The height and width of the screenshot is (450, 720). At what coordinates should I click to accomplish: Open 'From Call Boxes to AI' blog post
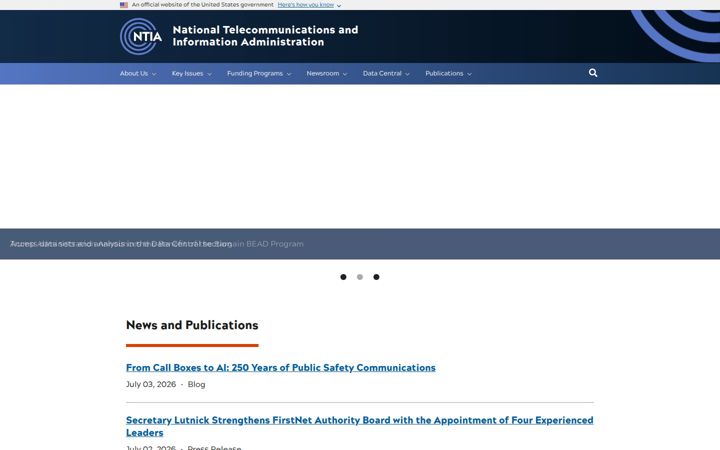coord(281,367)
